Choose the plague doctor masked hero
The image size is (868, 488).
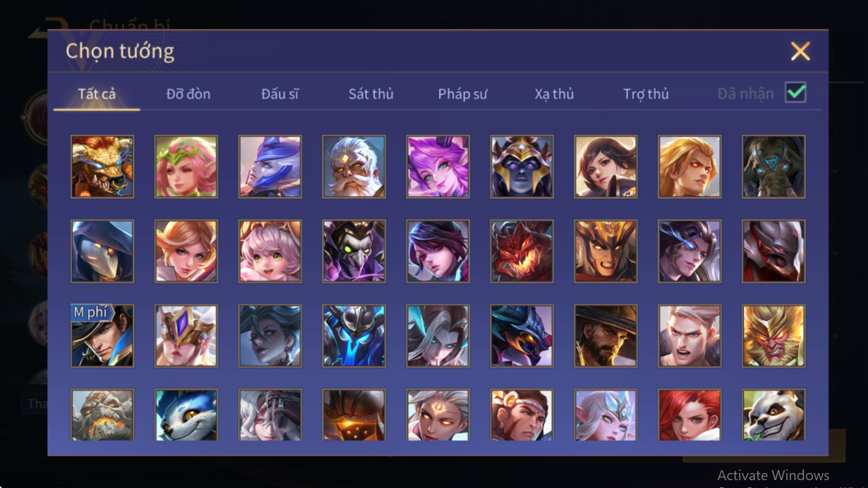pyautogui.click(x=102, y=251)
